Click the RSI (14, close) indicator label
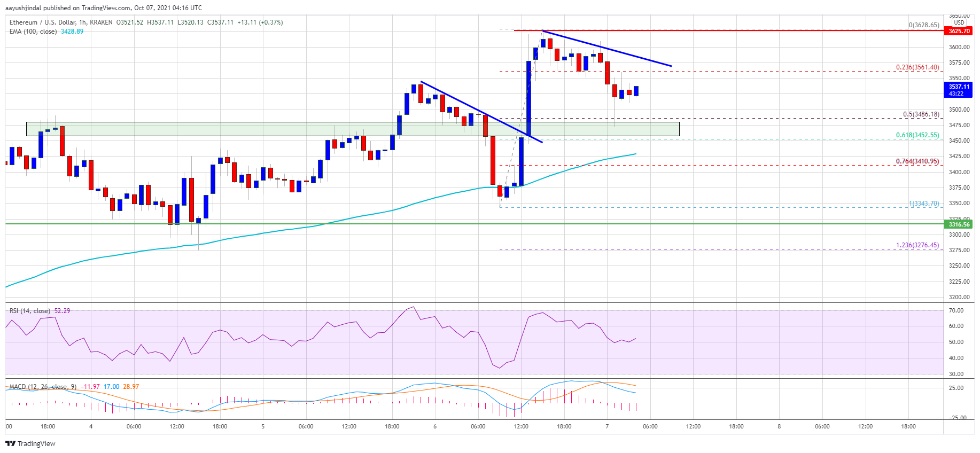980x453 pixels. 30,311
